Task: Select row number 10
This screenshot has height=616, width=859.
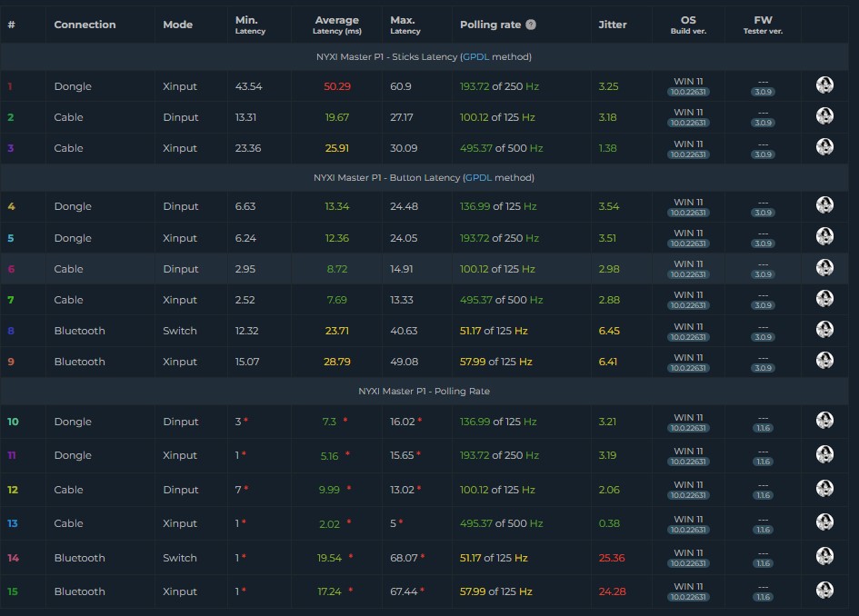Action: (x=13, y=422)
